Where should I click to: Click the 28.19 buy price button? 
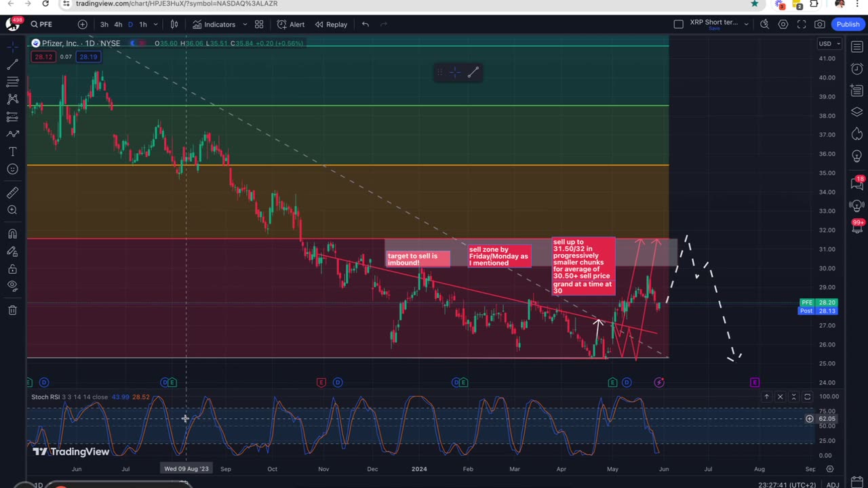[x=88, y=56]
